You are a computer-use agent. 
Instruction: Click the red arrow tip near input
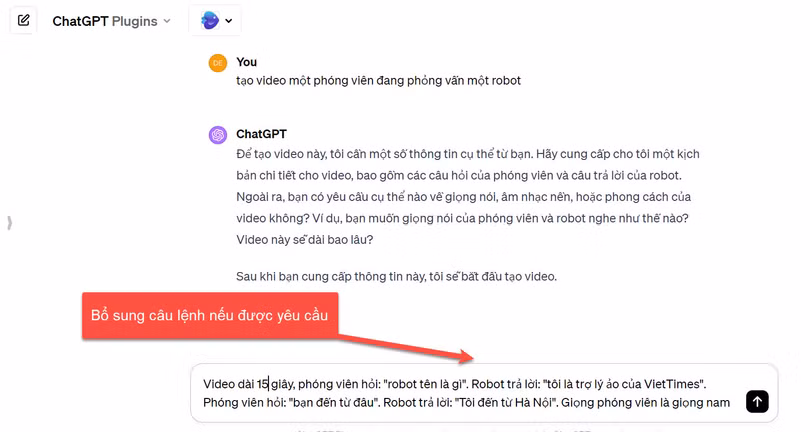[x=466, y=356]
